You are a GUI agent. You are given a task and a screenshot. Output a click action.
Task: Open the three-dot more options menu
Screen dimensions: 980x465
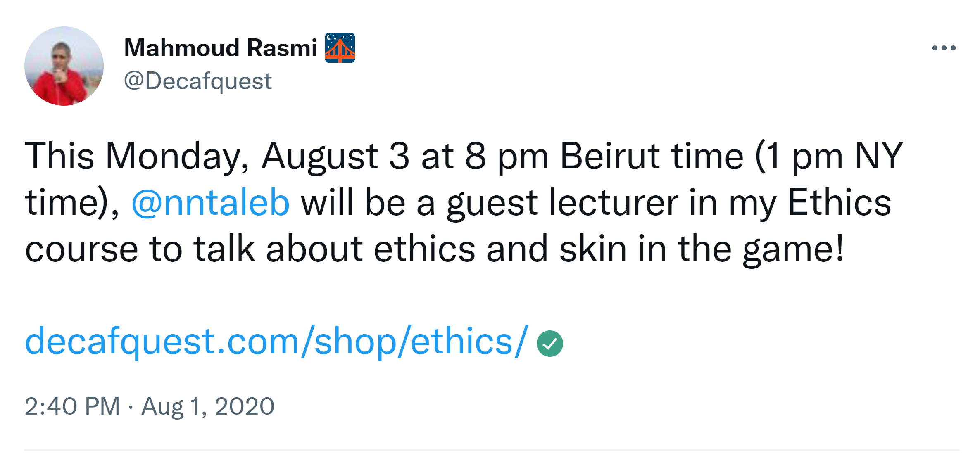(x=944, y=48)
